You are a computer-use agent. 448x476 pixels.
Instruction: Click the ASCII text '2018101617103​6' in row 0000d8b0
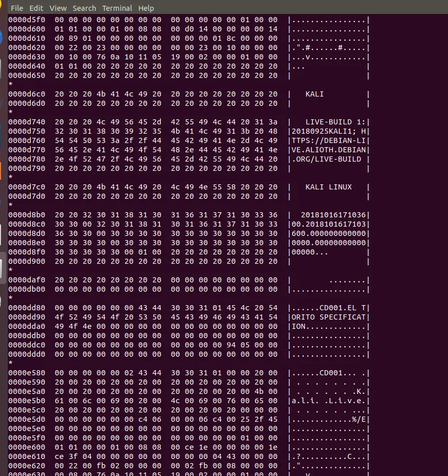[333, 215]
